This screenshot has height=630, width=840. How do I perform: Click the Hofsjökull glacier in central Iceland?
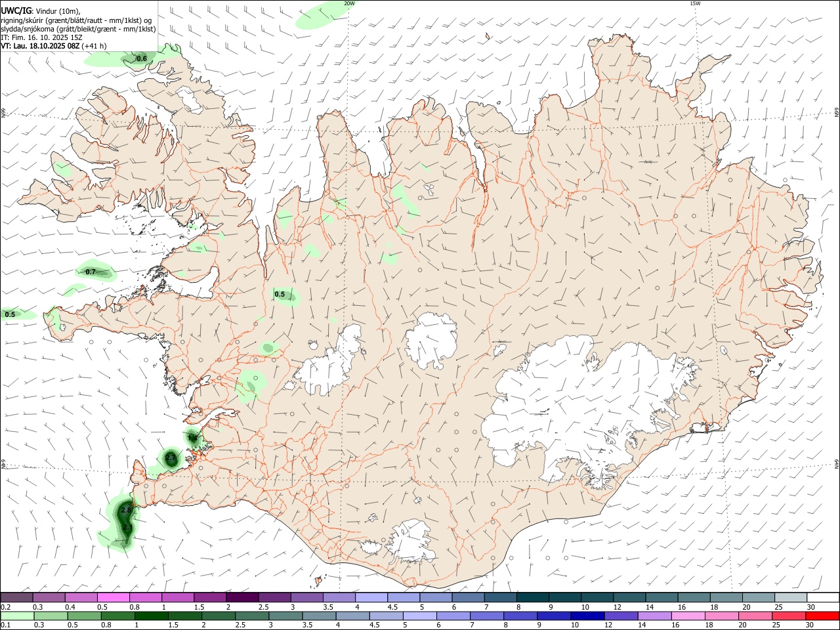tap(432, 340)
